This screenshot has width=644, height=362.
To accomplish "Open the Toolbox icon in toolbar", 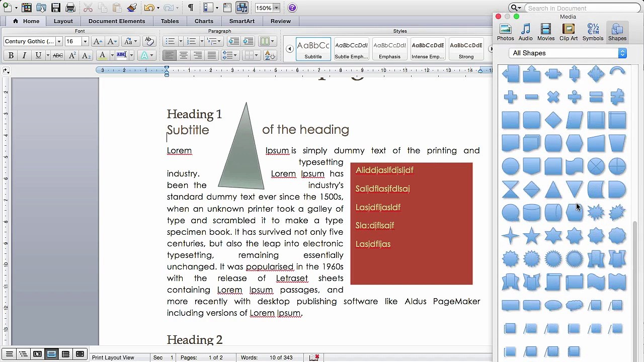I will point(228,8).
